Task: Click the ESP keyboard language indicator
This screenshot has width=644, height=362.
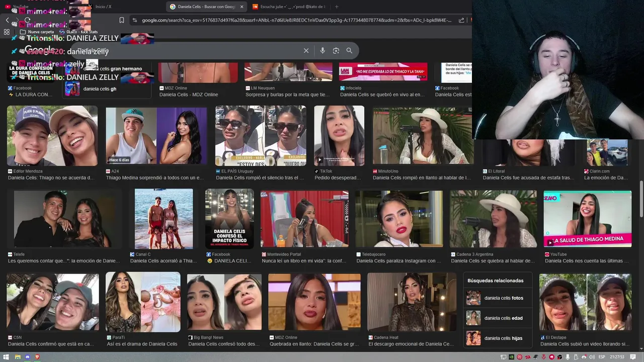Action: tap(602, 357)
